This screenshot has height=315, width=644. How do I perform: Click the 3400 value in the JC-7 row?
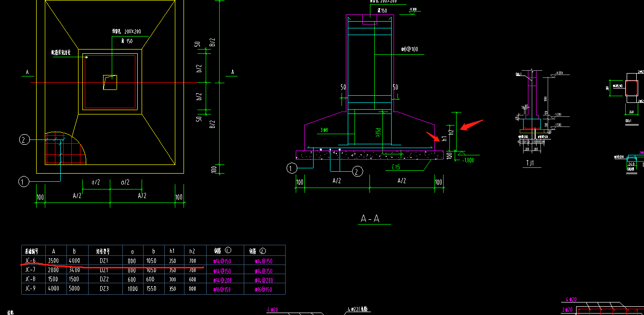pos(75,270)
